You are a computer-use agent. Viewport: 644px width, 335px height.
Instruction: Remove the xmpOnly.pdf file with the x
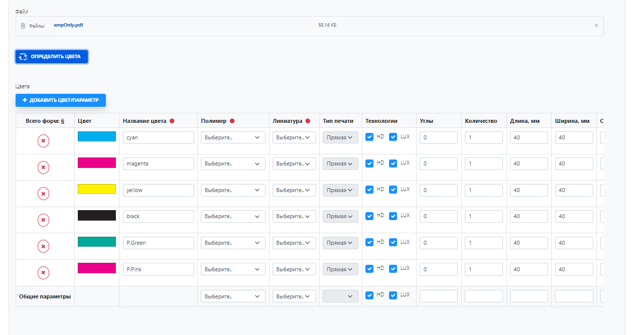click(x=596, y=26)
